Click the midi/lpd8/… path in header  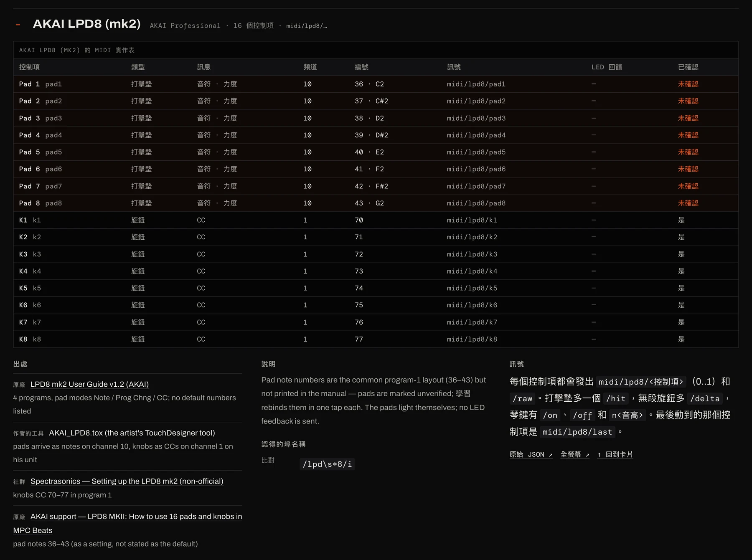coord(306,26)
